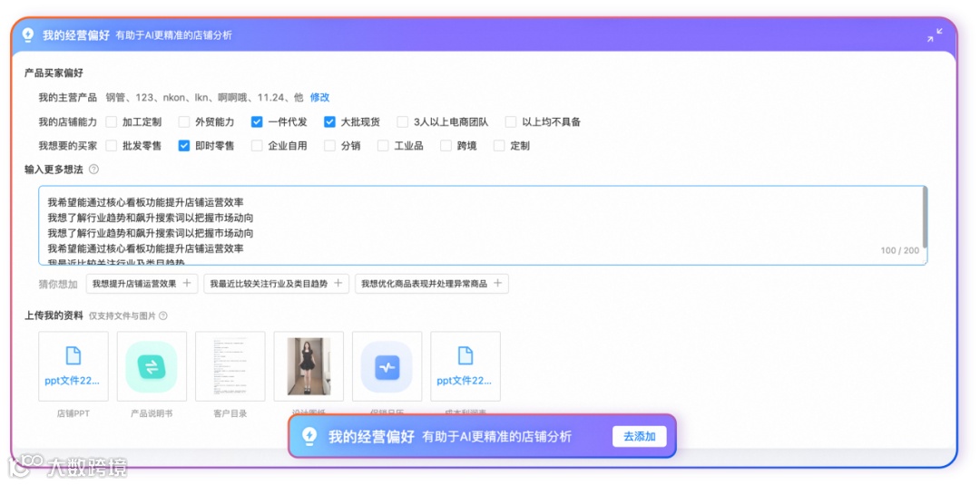
Task: Enable 企业自用 buyer checkbox
Action: [257, 145]
